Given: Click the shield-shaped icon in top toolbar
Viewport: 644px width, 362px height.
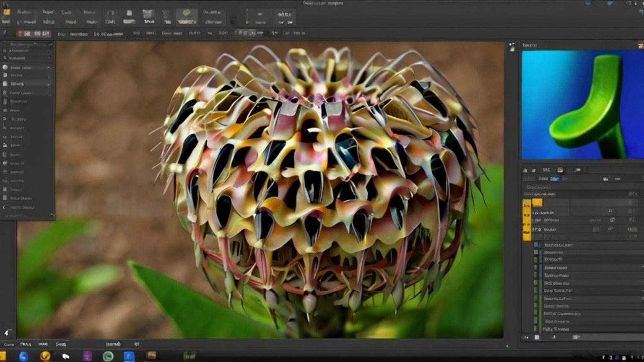Looking at the screenshot, I should tap(166, 14).
